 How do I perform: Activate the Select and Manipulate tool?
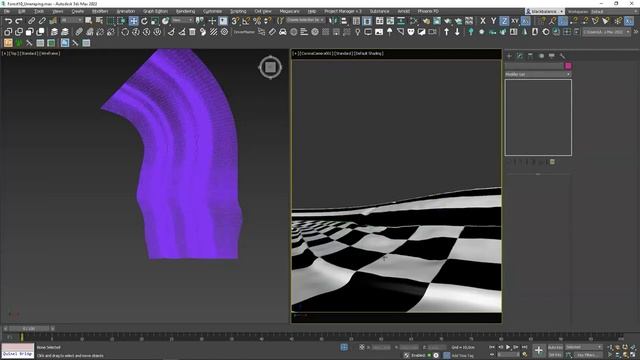tap(212, 21)
